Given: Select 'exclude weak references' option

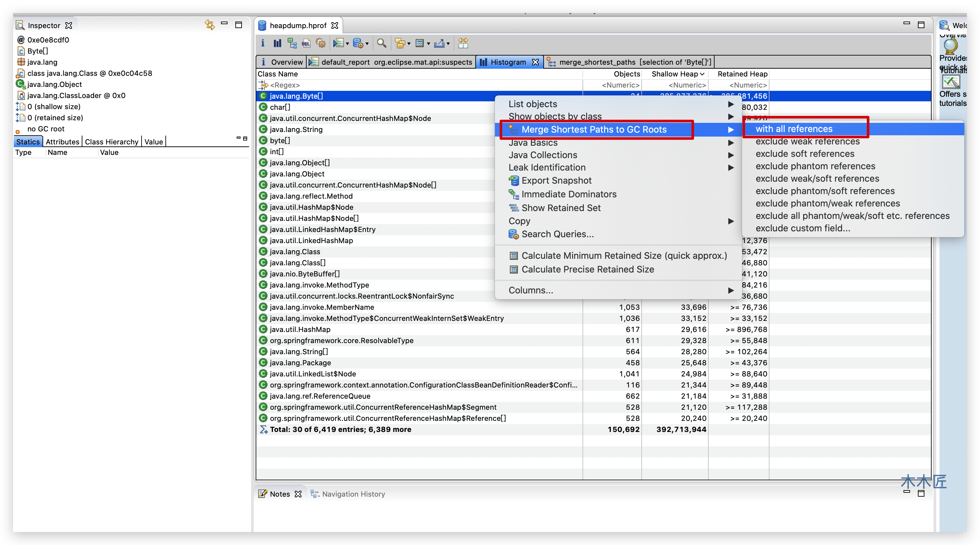Looking at the screenshot, I should [807, 141].
